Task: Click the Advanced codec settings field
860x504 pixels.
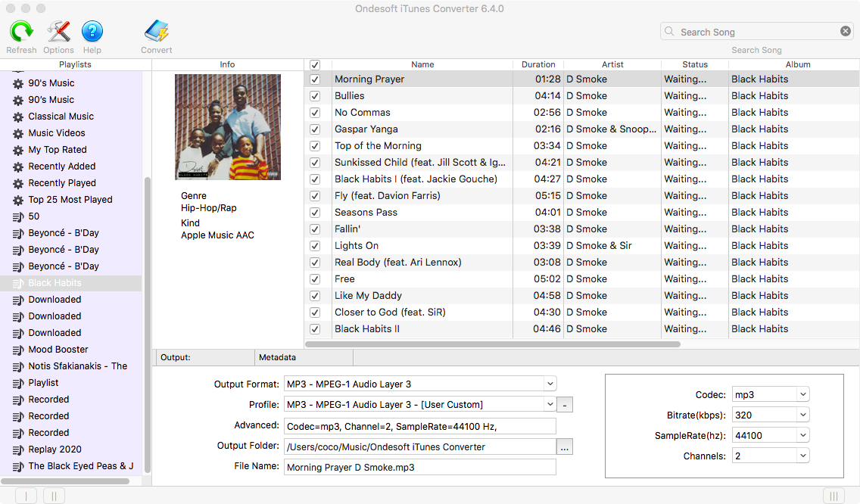Action: pos(420,426)
